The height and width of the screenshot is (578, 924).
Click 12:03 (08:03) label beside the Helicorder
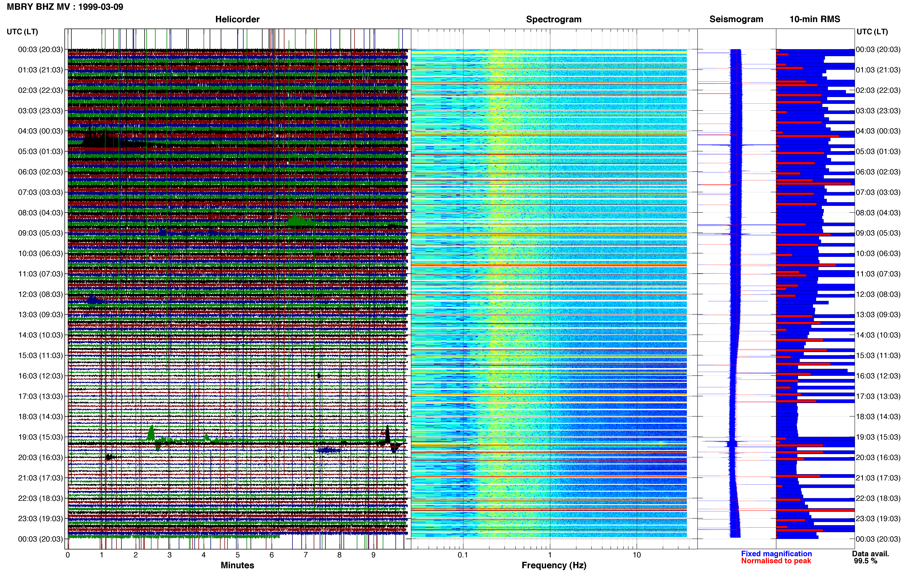pyautogui.click(x=40, y=294)
